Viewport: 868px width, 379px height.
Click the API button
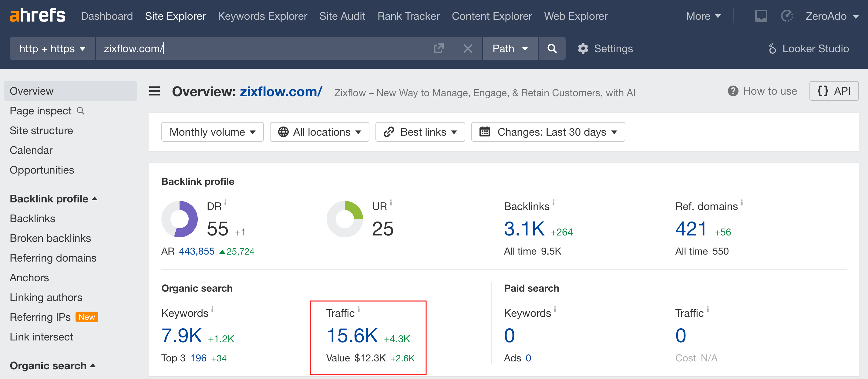[834, 91]
